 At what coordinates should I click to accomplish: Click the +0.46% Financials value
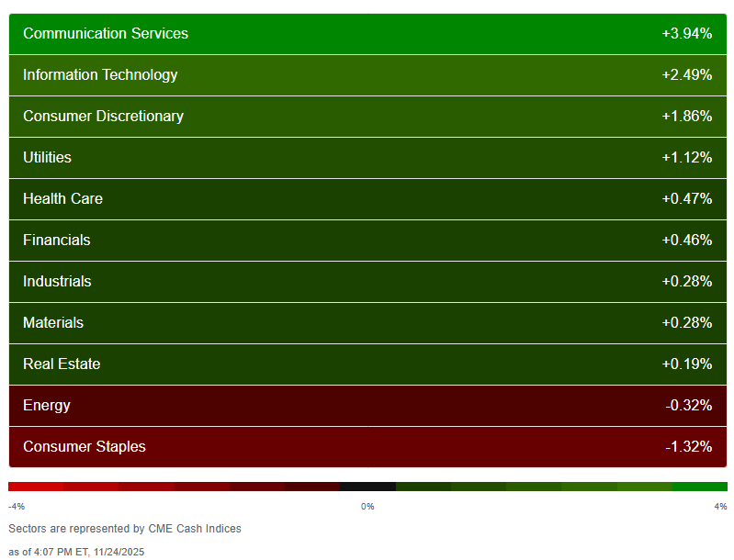click(687, 240)
